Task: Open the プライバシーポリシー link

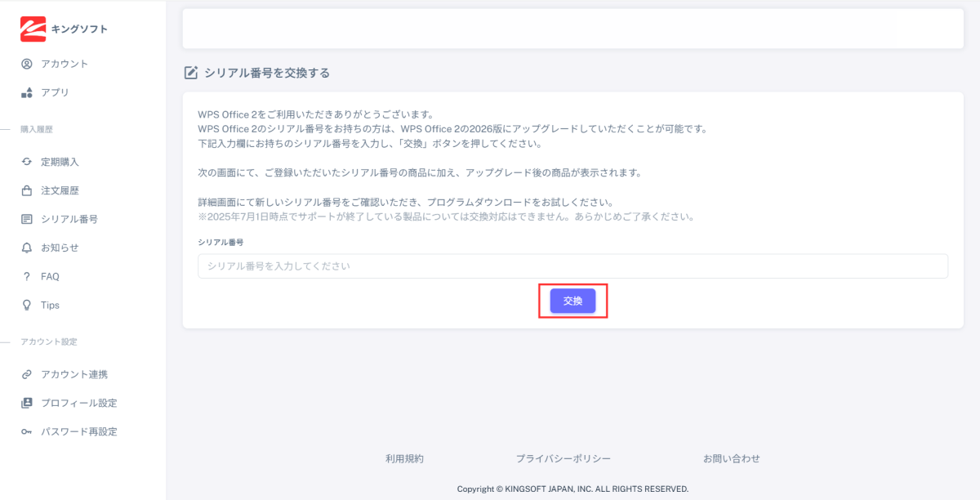Action: pos(563,458)
